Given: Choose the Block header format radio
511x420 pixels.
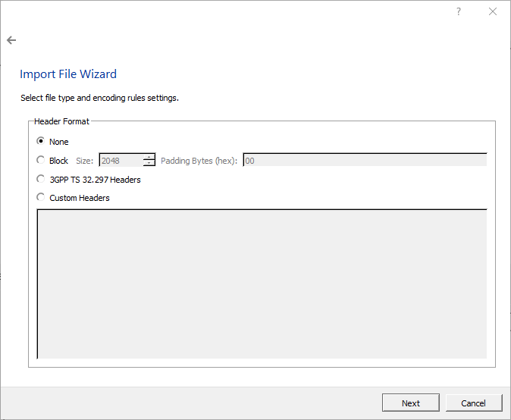Looking at the screenshot, I should [x=41, y=160].
